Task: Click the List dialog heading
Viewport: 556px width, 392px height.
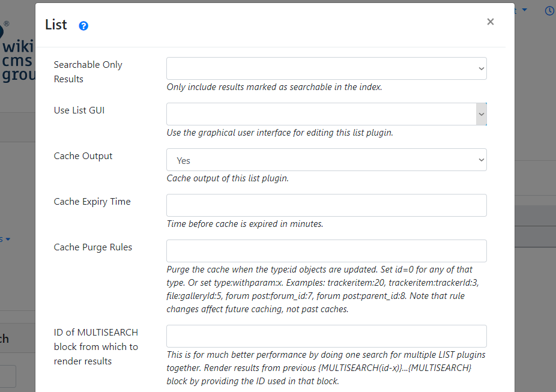Action: [x=56, y=25]
